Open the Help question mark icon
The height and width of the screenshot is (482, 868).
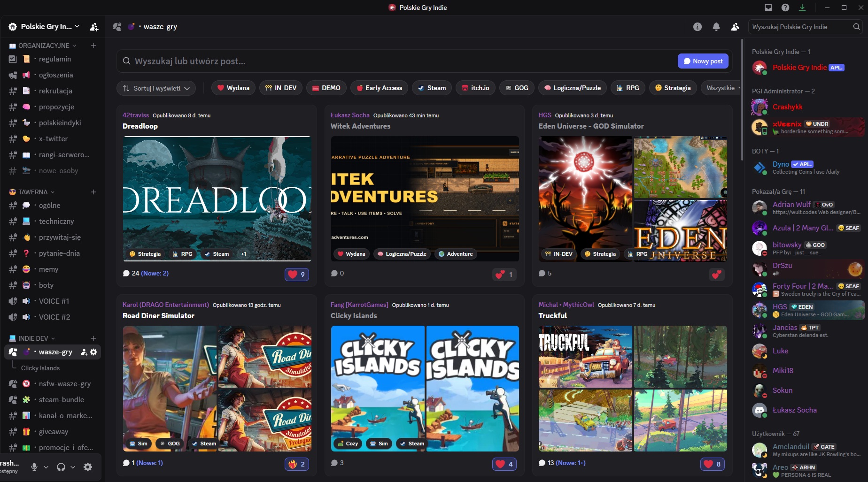coord(785,8)
